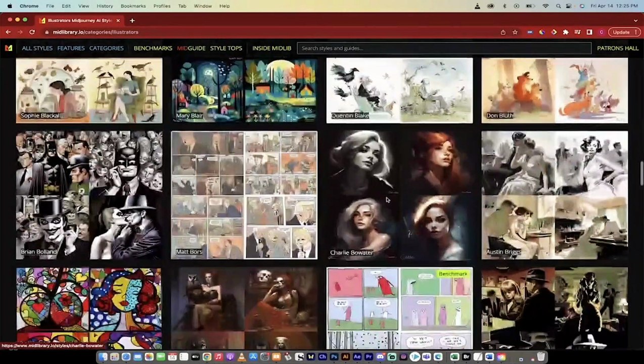The image size is (644, 364).
Task: Click the Midlibrary logo icon
Action: (x=9, y=48)
